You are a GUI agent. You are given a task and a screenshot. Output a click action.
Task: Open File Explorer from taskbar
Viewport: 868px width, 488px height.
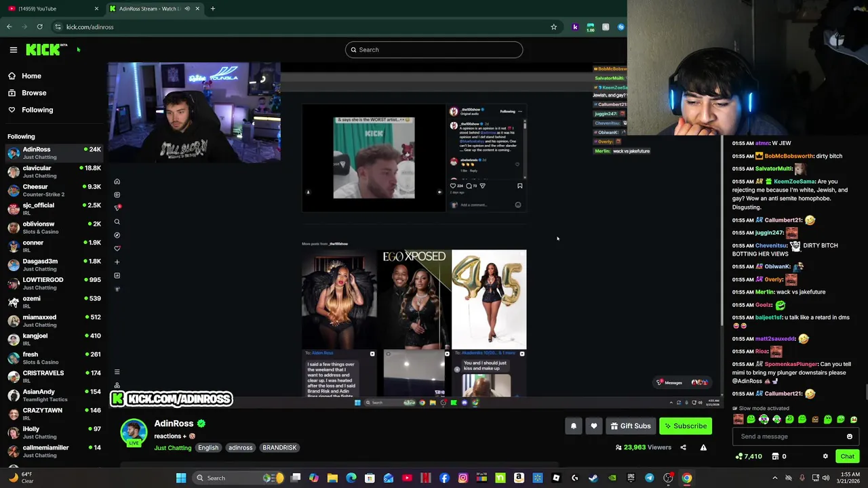[332, 478]
